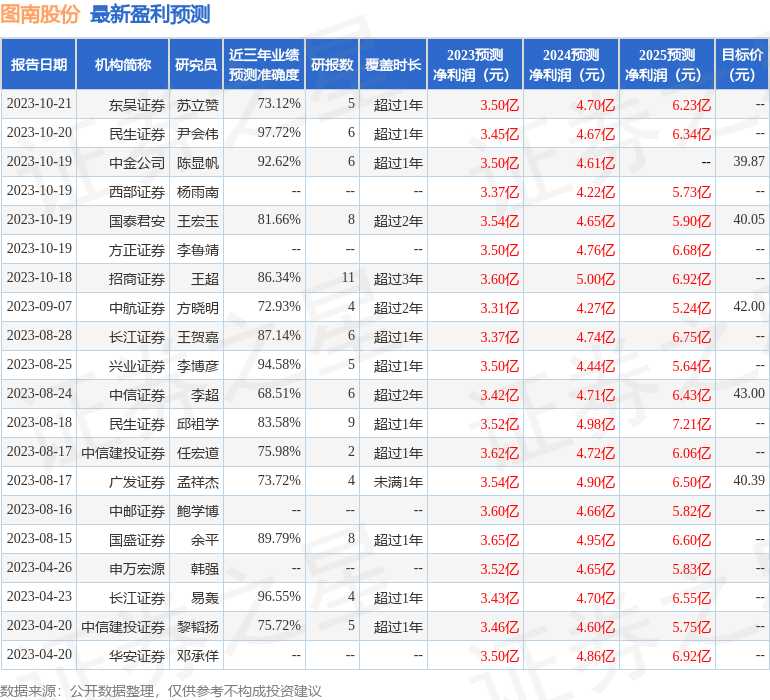
Task: Select the date cell 2023-09-07
Action: pos(39,307)
